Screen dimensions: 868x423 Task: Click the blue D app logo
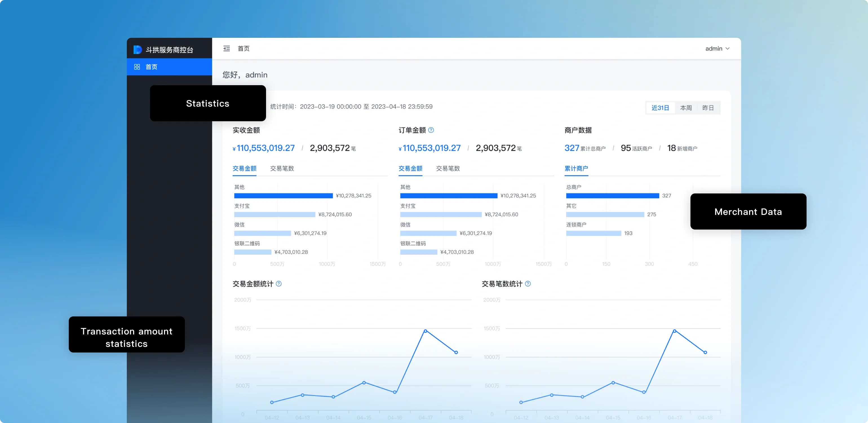(138, 50)
